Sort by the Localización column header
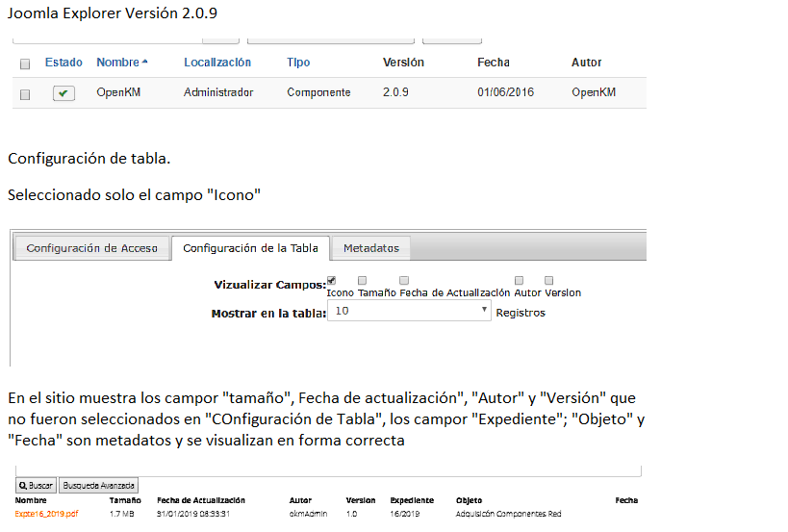 217,63
